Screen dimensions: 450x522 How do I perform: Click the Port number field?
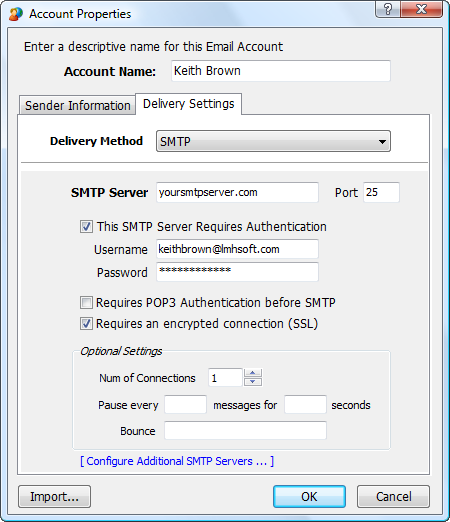(381, 192)
